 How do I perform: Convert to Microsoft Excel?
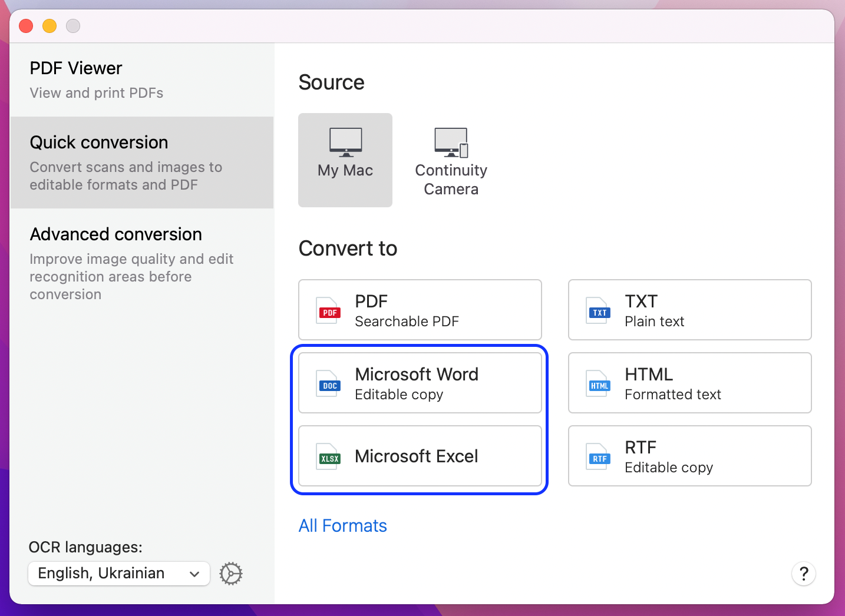coord(420,456)
